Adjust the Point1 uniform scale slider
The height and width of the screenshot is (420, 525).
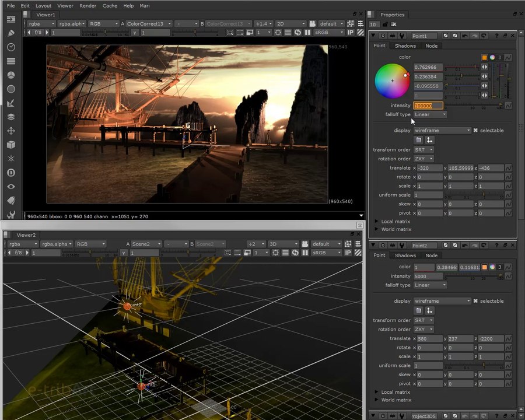click(474, 195)
